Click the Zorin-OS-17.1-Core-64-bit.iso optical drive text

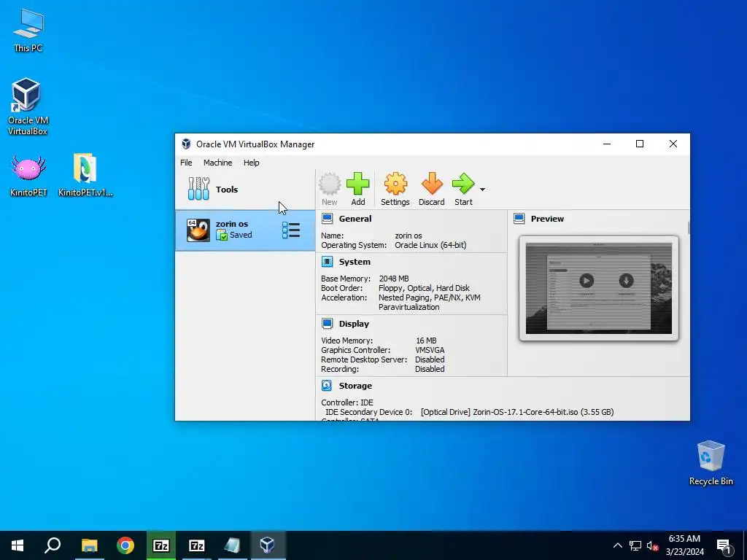coord(517,412)
